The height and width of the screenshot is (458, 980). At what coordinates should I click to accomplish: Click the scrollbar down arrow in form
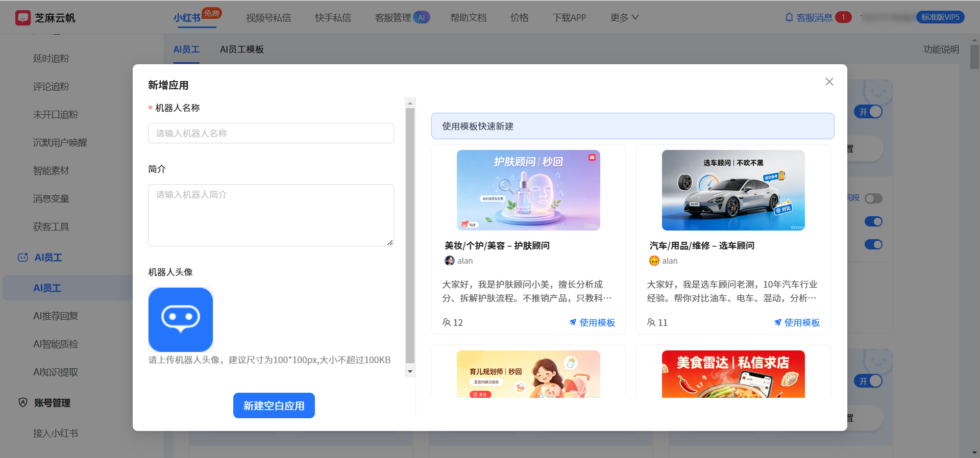[410, 371]
